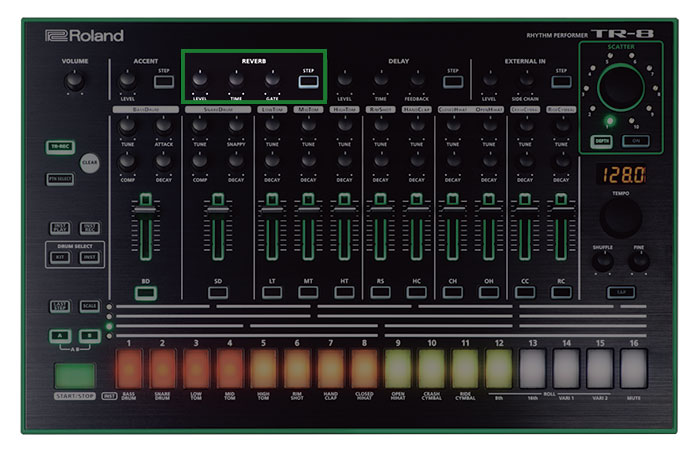Screen dimensions: 700x452
Task: Tap step pad 11 Ride Cymbal
Action: tap(465, 369)
